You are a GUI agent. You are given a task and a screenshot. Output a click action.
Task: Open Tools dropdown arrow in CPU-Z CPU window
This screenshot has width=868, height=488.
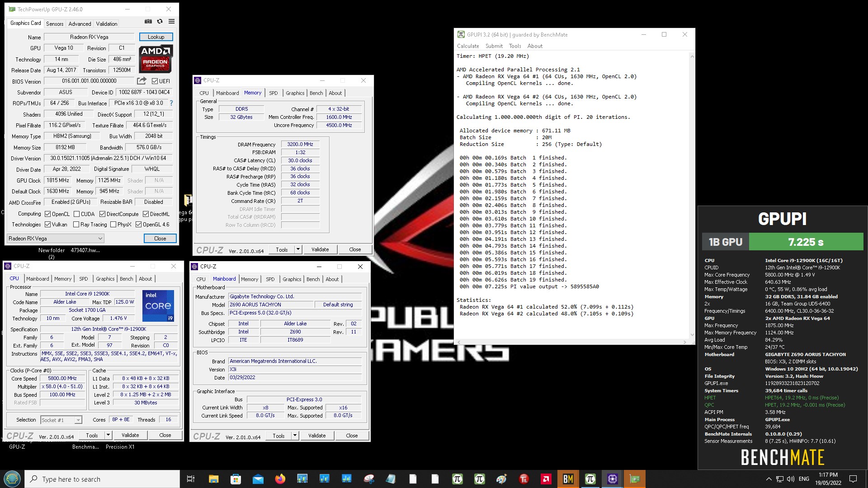(x=108, y=435)
